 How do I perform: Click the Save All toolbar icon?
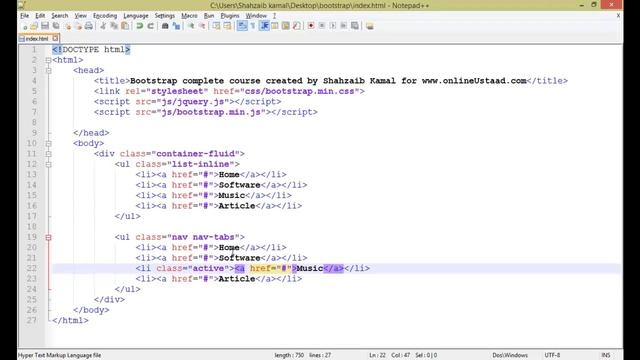coord(56,26)
